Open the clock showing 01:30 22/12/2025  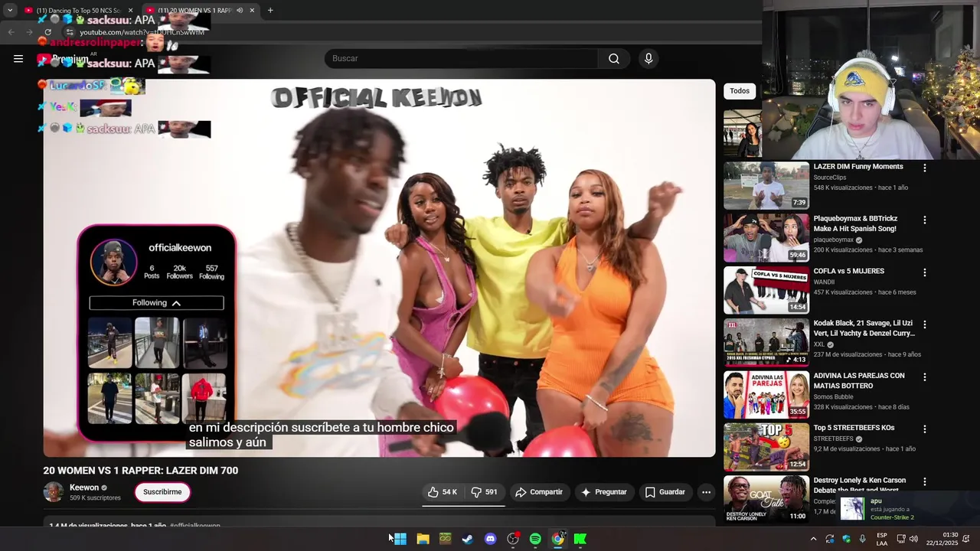click(943, 539)
